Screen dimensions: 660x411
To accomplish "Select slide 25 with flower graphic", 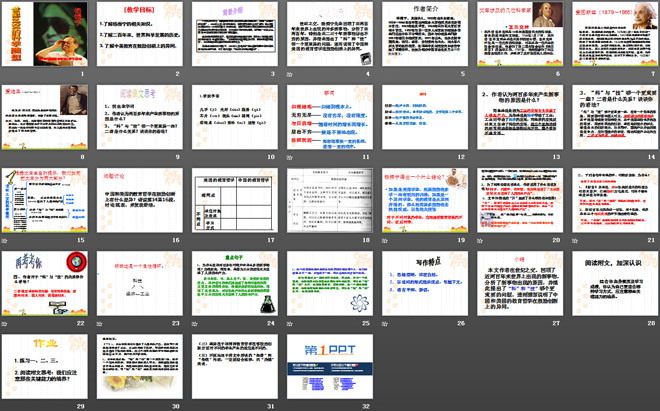I will coord(330,283).
